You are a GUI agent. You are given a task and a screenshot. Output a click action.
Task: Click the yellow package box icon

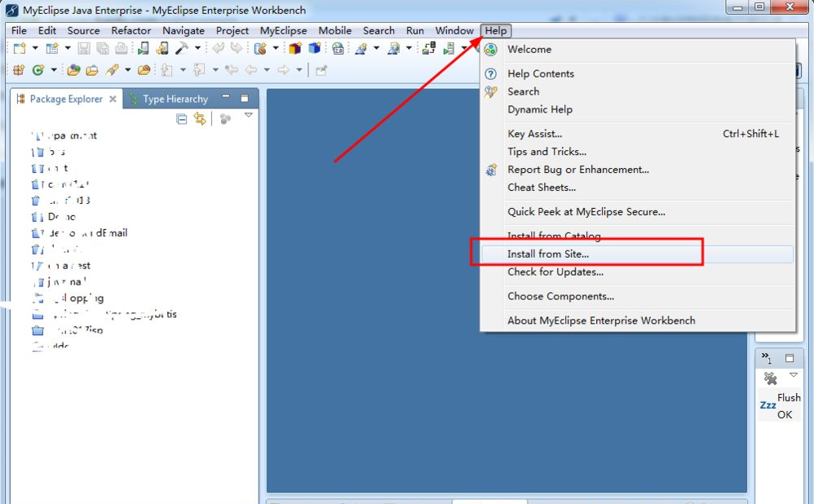(x=295, y=49)
